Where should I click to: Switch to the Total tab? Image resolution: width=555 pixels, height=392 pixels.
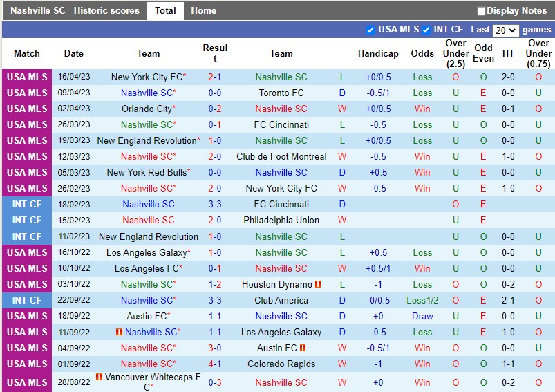[x=165, y=10]
